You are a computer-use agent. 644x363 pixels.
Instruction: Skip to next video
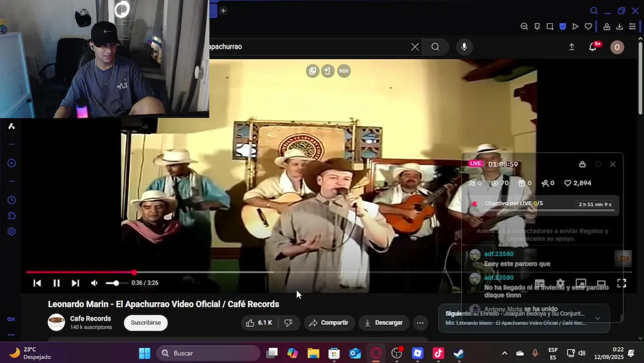pos(75,283)
